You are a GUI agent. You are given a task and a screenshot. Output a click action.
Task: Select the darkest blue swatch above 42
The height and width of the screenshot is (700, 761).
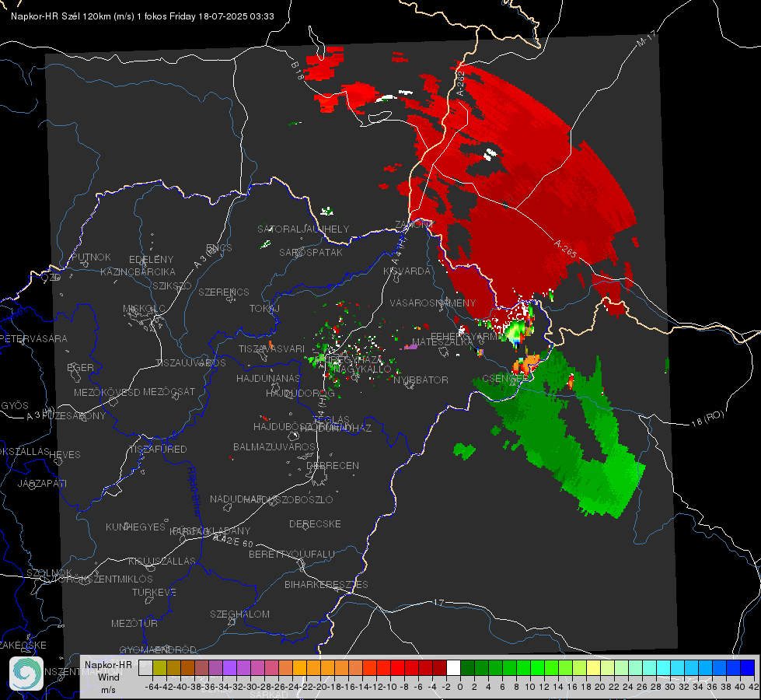748,668
